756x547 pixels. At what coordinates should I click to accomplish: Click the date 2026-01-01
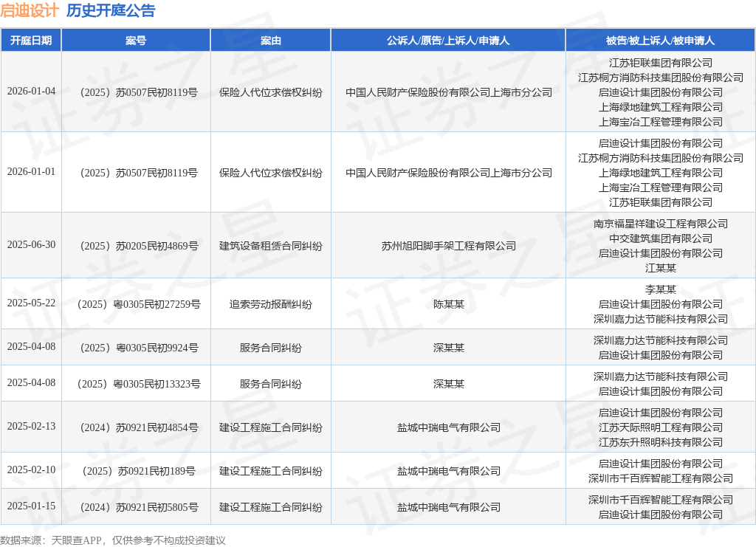(31, 171)
